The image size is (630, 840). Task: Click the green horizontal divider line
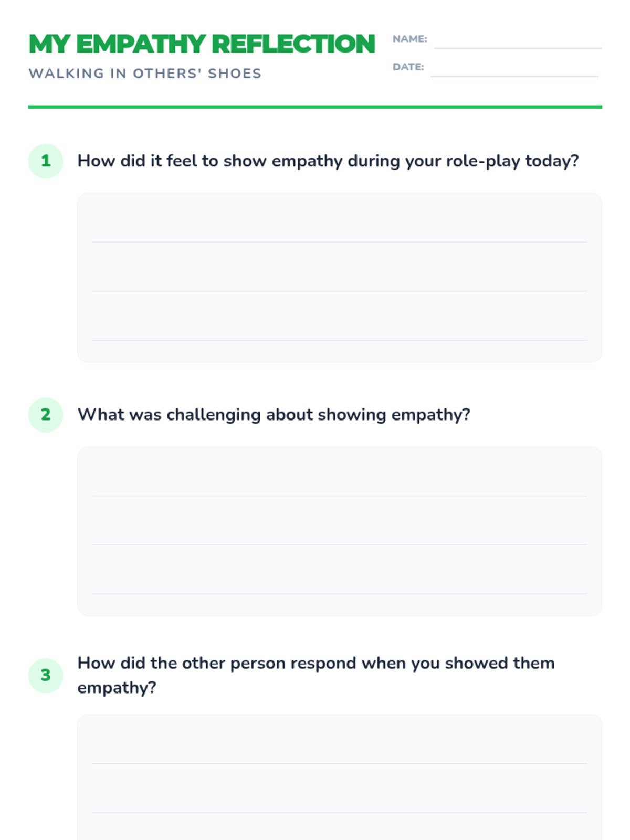coord(315,107)
